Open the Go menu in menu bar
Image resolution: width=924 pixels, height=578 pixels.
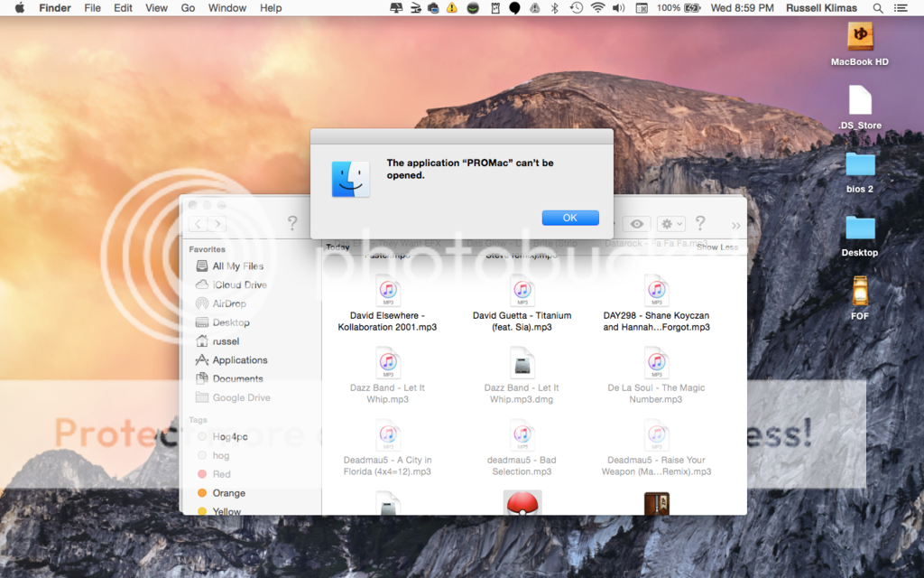188,8
